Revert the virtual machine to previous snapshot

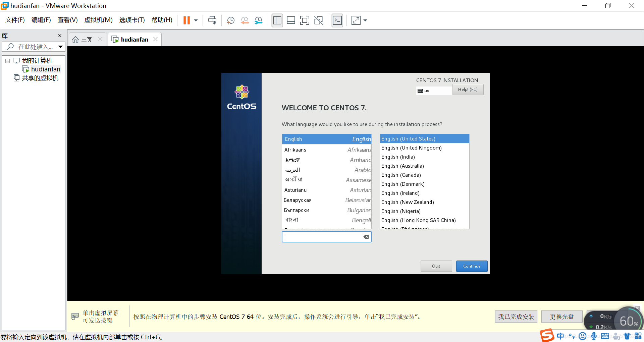pyautogui.click(x=245, y=20)
